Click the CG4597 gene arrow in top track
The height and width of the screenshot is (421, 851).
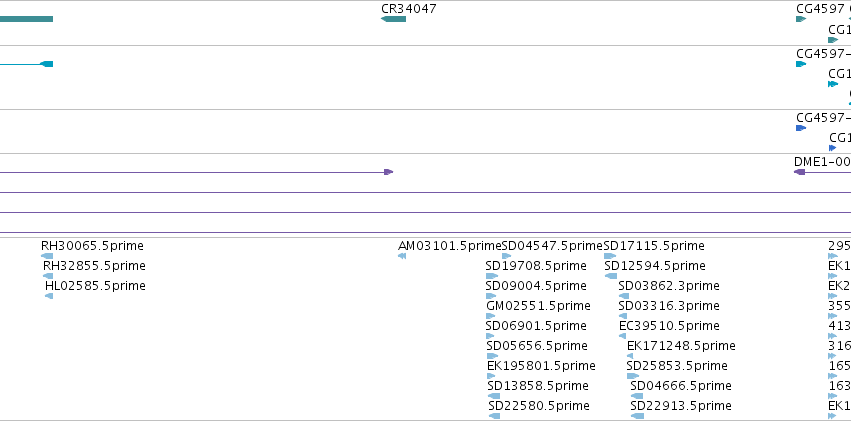(x=801, y=19)
